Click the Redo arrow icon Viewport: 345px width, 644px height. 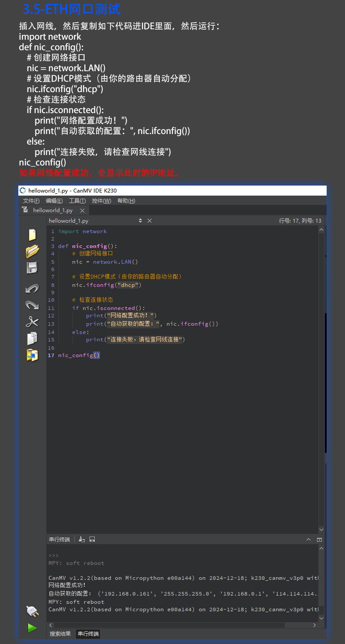click(x=32, y=305)
